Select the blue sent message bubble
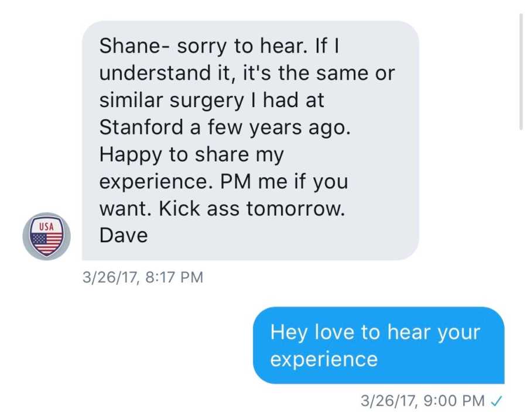The height and width of the screenshot is (420, 527). tap(379, 345)
